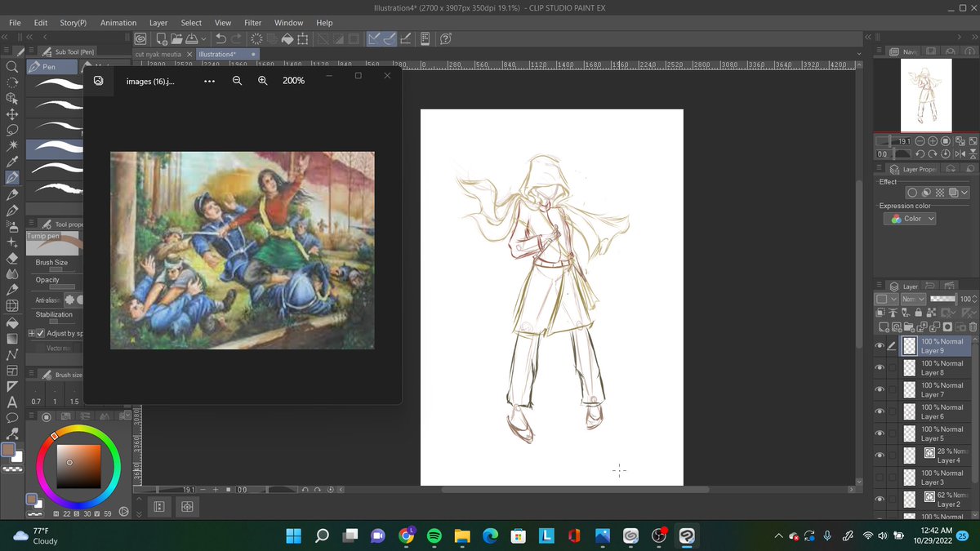Choose the Text tool
The image size is (980, 551).
12,402
